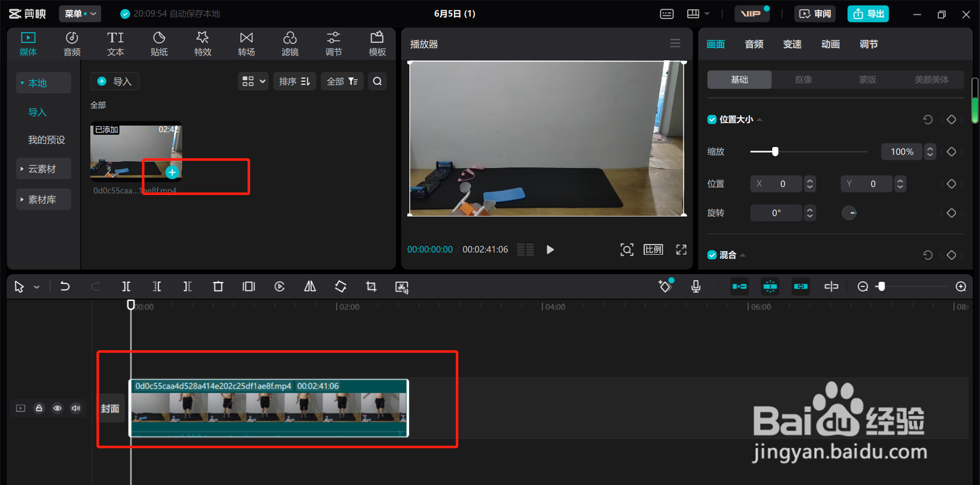Click the 比例 ratio button

(653, 250)
